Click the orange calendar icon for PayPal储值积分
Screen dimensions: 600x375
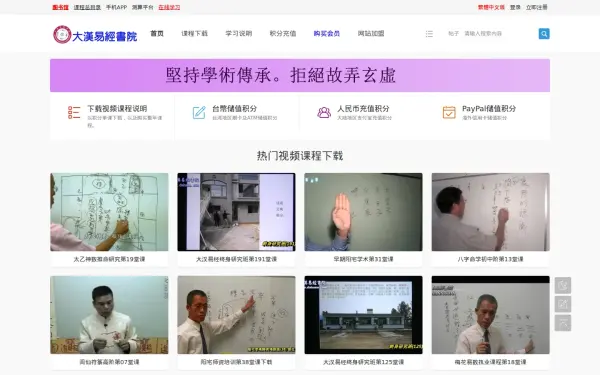point(449,112)
